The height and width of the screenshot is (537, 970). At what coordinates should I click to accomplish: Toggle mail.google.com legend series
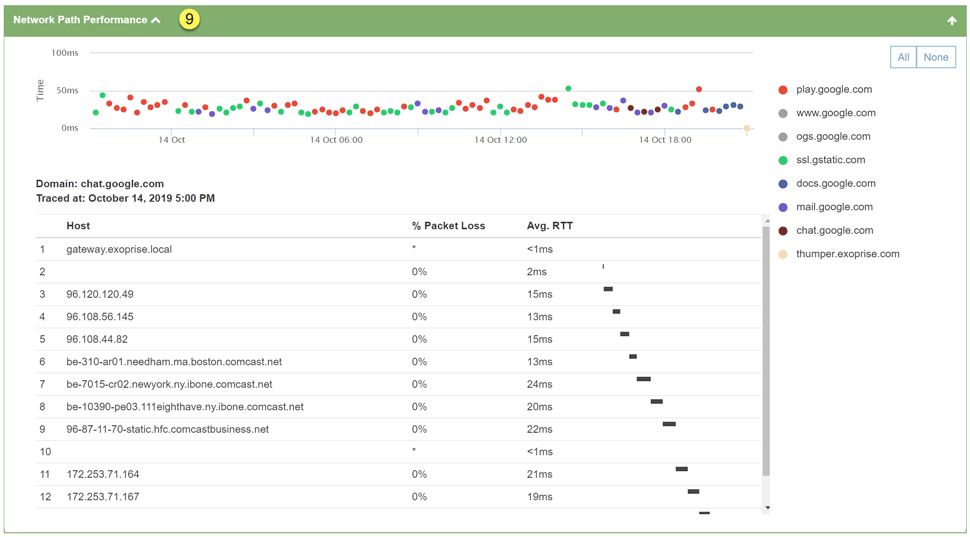pos(826,207)
